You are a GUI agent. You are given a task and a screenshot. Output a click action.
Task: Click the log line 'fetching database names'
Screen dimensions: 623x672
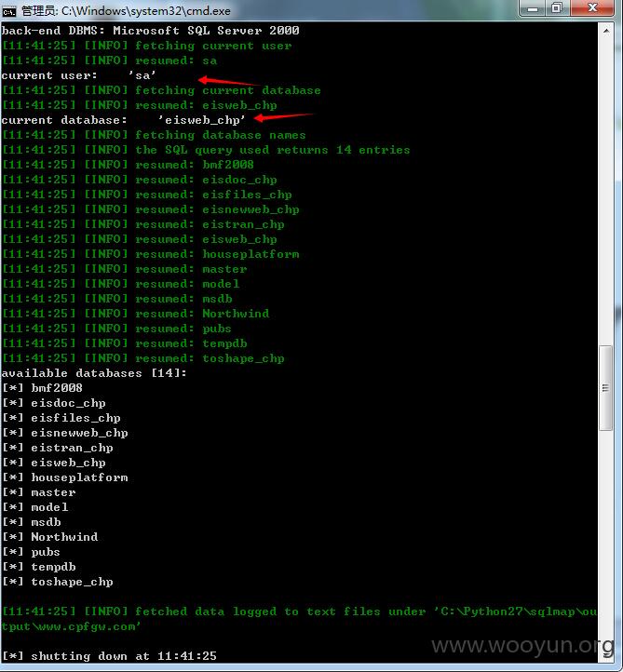155,135
